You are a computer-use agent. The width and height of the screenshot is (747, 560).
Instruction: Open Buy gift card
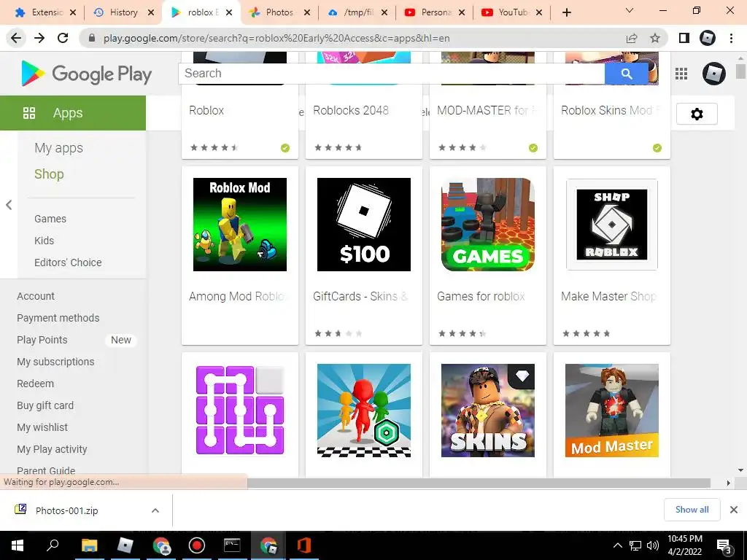coord(45,405)
